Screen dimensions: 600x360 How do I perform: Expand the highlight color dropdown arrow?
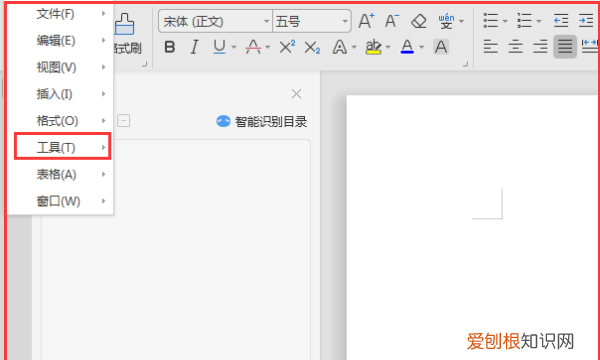point(388,47)
